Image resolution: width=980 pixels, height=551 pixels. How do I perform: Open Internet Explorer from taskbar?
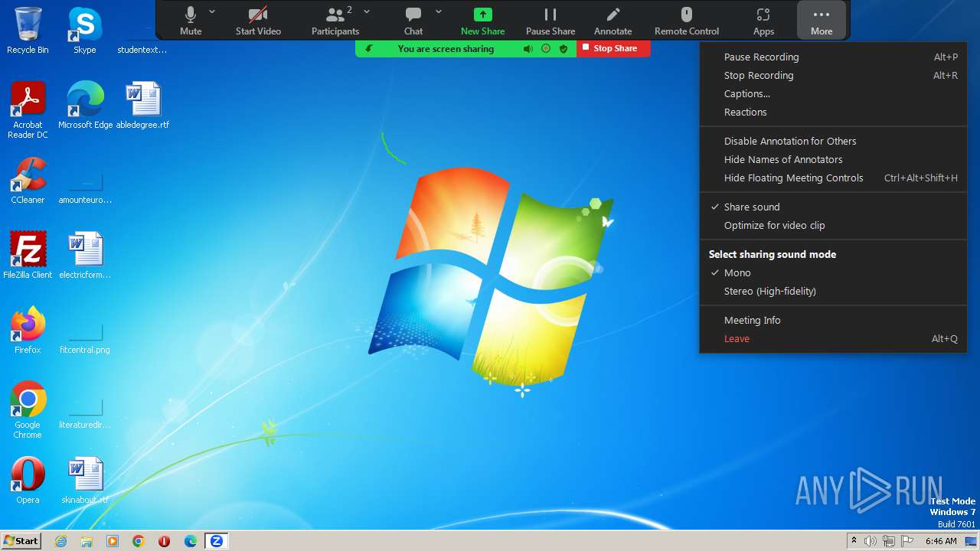pos(61,541)
